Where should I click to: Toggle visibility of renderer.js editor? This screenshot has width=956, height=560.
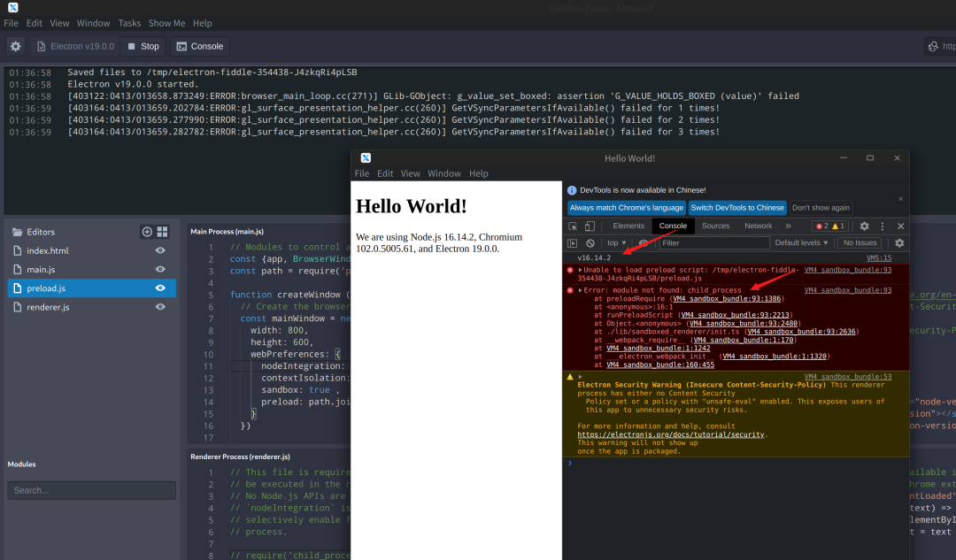coord(160,307)
